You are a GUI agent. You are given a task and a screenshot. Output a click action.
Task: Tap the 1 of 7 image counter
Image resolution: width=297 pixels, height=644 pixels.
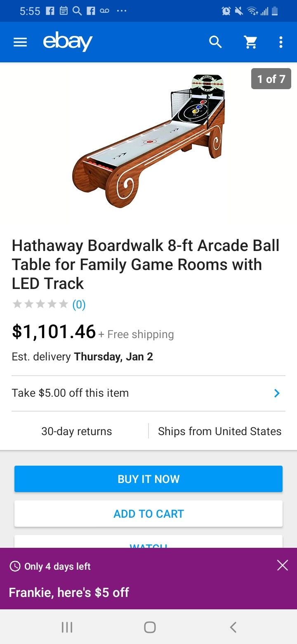(x=271, y=79)
